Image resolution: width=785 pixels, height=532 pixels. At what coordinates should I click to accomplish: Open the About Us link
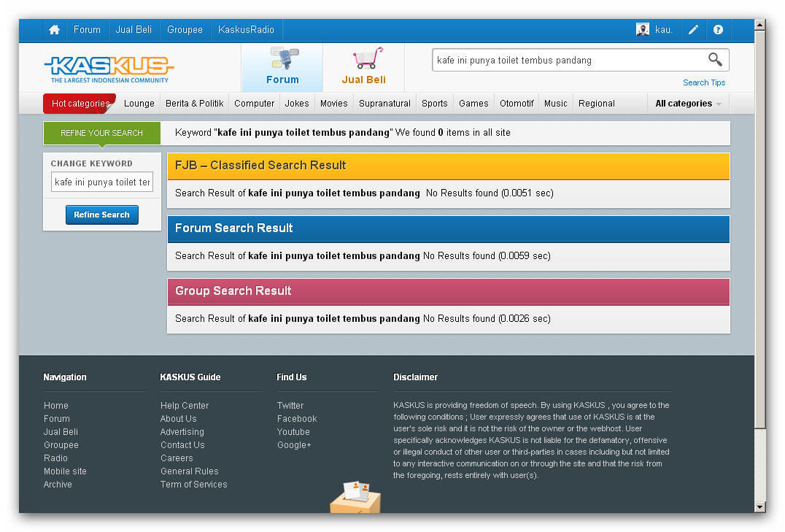(x=178, y=419)
